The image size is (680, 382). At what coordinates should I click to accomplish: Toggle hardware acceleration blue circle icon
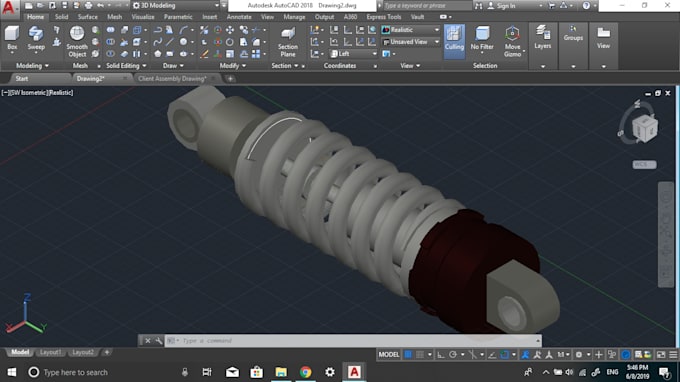(625, 355)
